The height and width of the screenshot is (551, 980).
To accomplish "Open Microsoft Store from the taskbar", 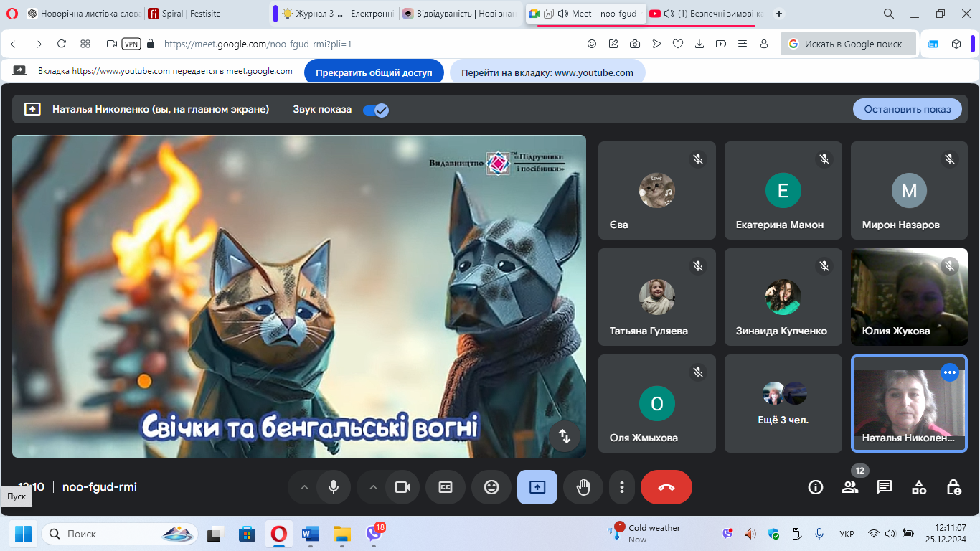I will tap(248, 534).
